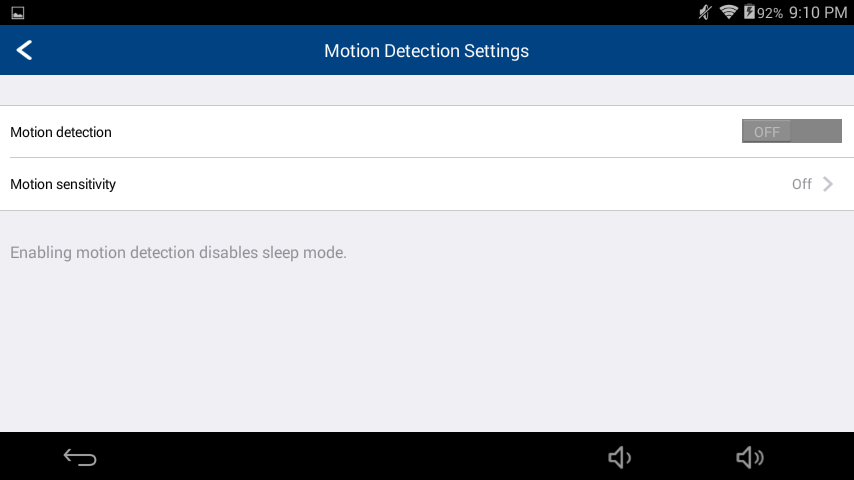Click the OFF label on the switch handle

coord(767,132)
